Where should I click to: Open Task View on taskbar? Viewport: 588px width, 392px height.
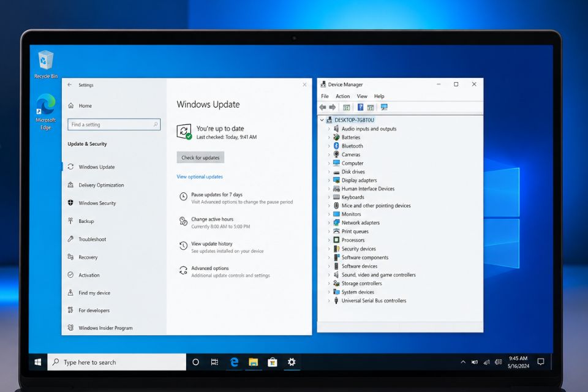(x=214, y=362)
